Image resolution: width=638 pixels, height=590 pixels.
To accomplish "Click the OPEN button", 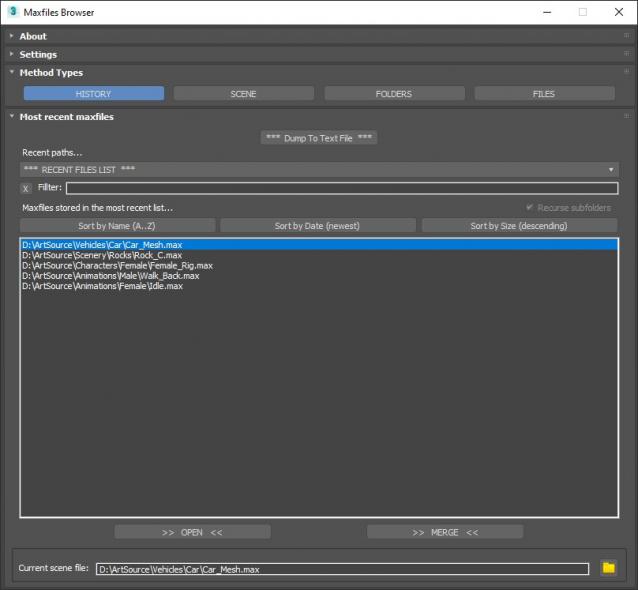I will coord(192,532).
